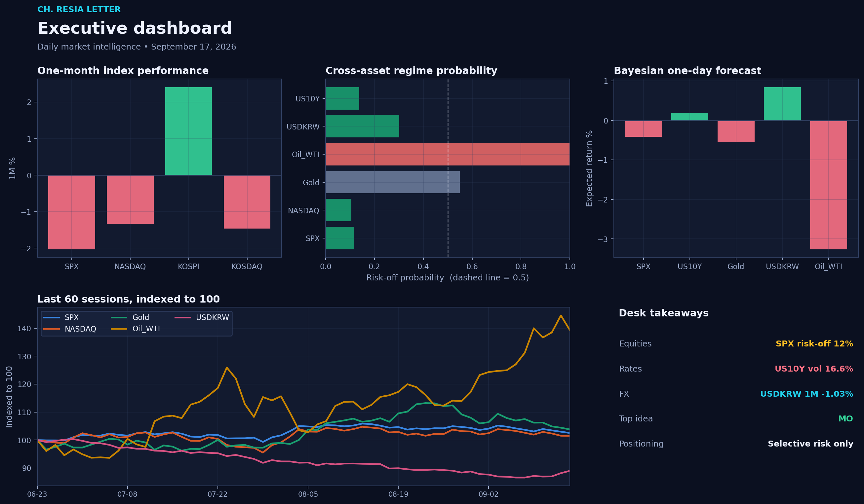Click the USDKRW bar in Bayesian forecast

(782, 104)
